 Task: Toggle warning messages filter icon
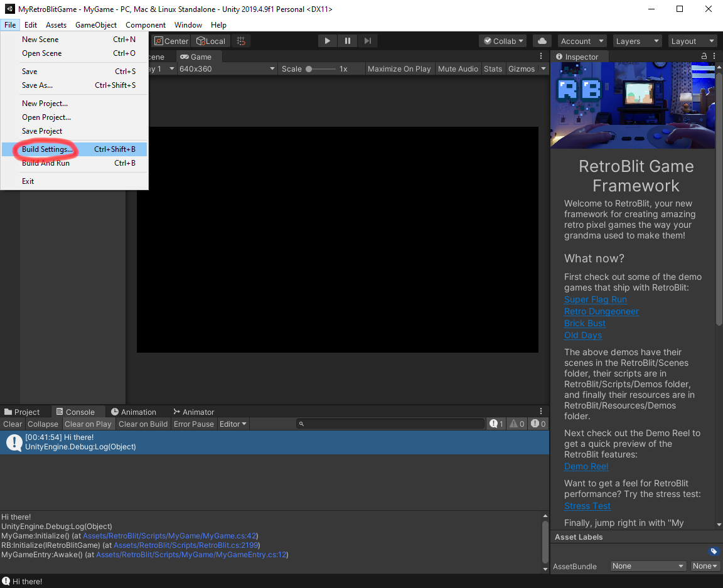[517, 424]
